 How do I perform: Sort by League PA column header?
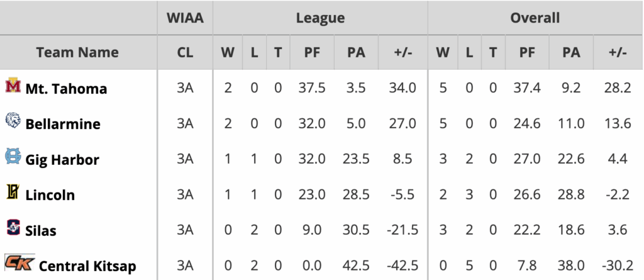click(x=356, y=52)
